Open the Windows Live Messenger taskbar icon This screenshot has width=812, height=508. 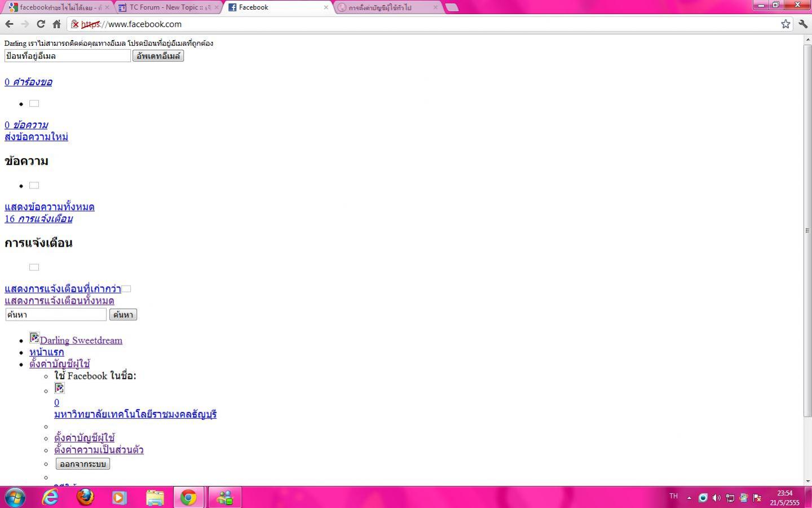[224, 497]
